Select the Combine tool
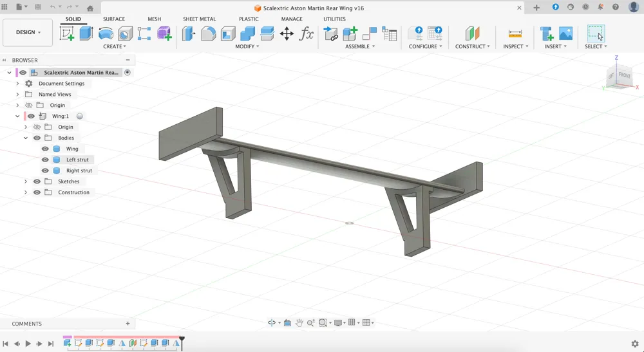644x352 pixels. click(248, 33)
